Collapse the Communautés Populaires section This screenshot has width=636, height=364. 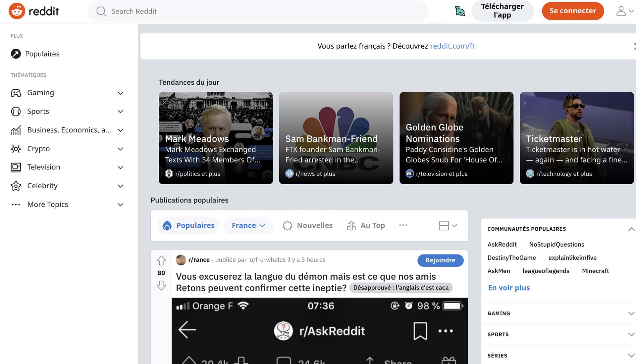631,229
